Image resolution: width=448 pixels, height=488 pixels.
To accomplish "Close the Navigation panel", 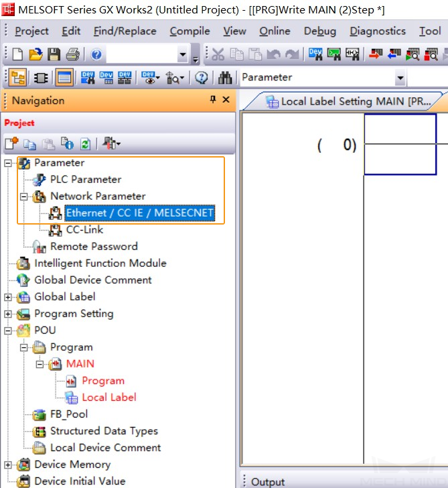I will 226,100.
